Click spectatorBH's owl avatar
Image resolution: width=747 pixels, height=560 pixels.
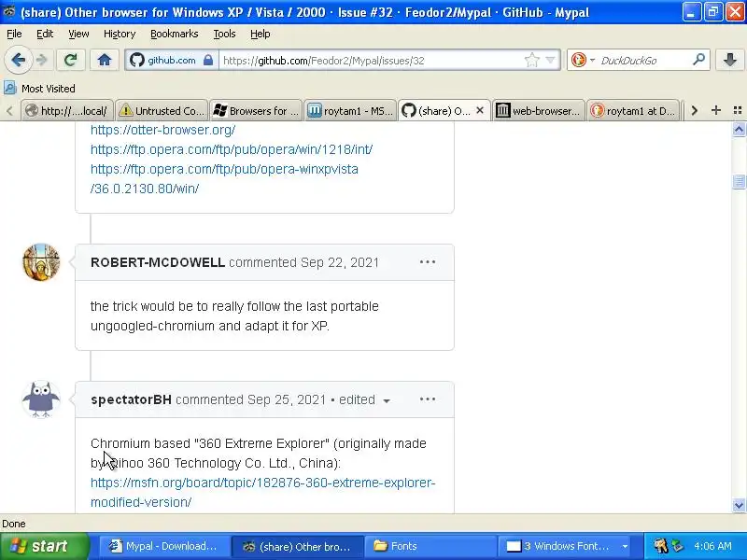[x=41, y=399]
